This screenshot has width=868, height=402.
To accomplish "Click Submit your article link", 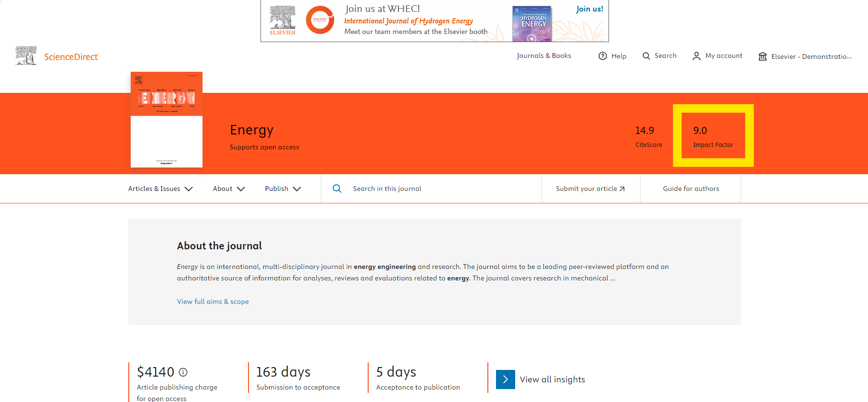I will click(x=590, y=189).
